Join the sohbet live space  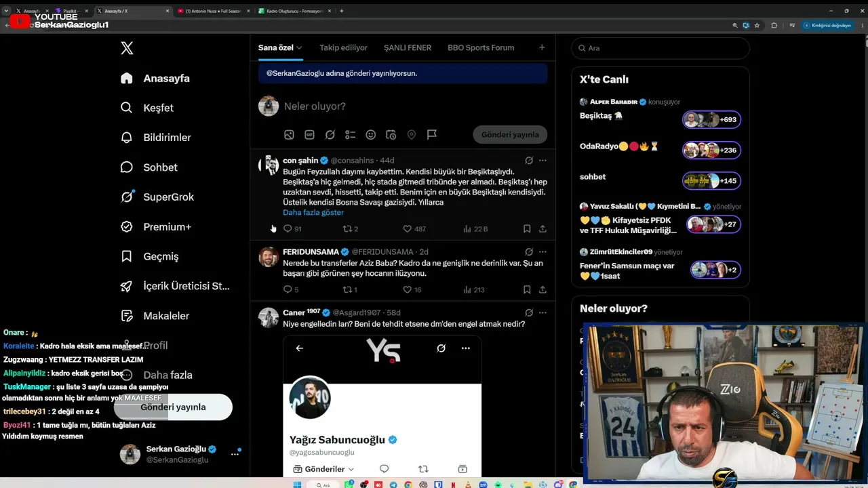tap(711, 181)
